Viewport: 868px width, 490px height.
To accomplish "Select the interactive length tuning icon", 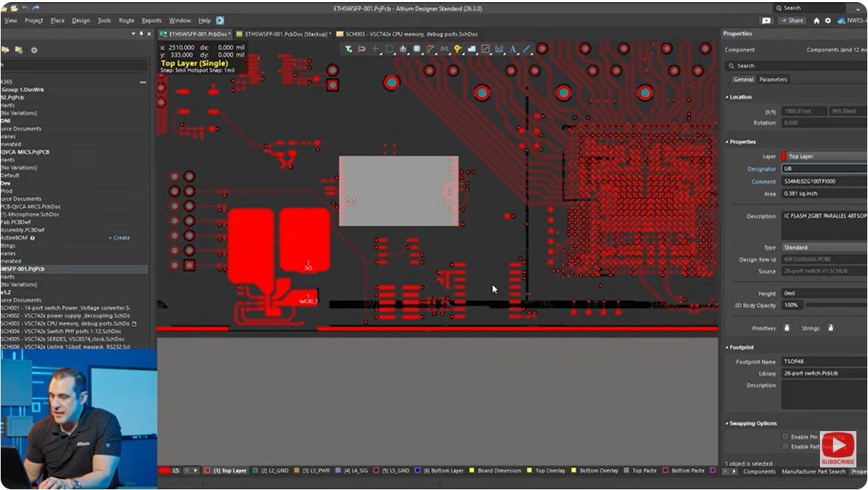I will coord(445,49).
